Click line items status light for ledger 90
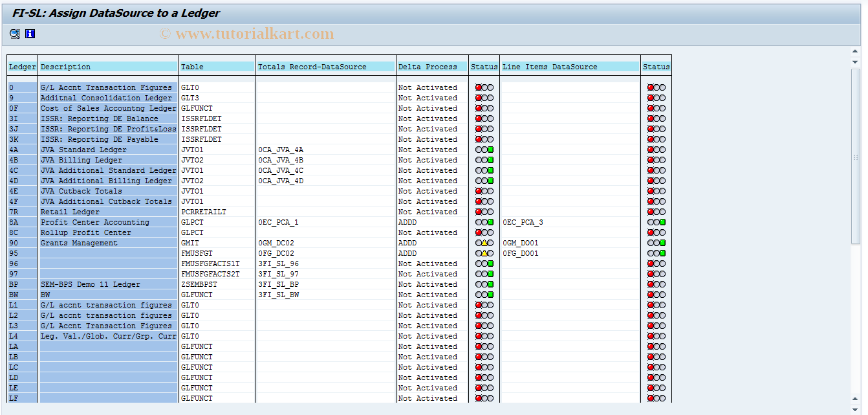Screen dimensions: 868x415 click(656, 243)
